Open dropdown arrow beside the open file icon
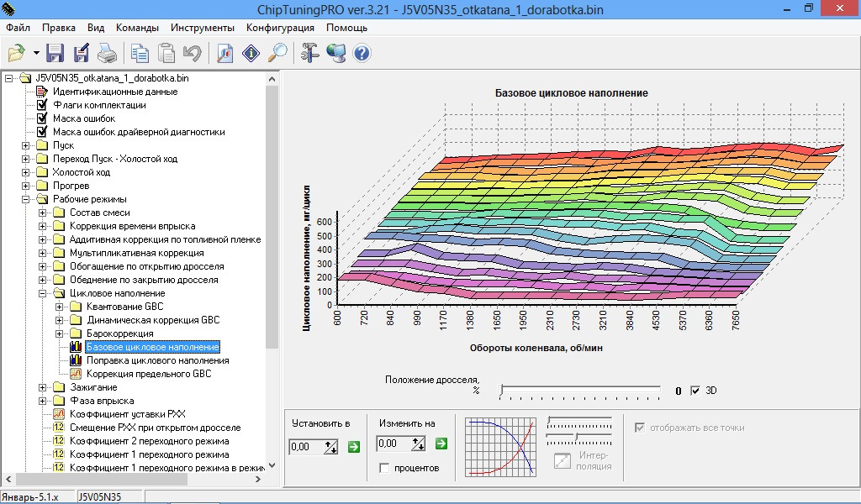This screenshot has height=504, width=861. tap(36, 54)
